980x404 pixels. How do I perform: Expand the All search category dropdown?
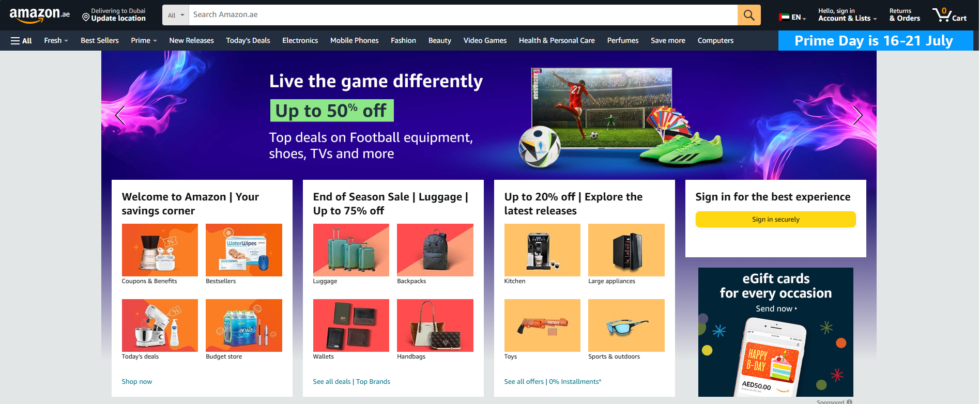[176, 15]
